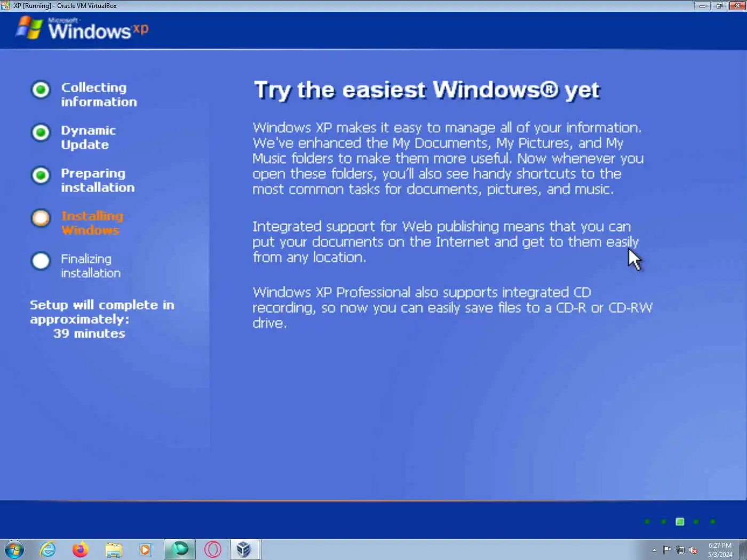Restore down the VirtualBox VM window
Image resolution: width=747 pixels, height=560 pixels.
[x=719, y=5]
